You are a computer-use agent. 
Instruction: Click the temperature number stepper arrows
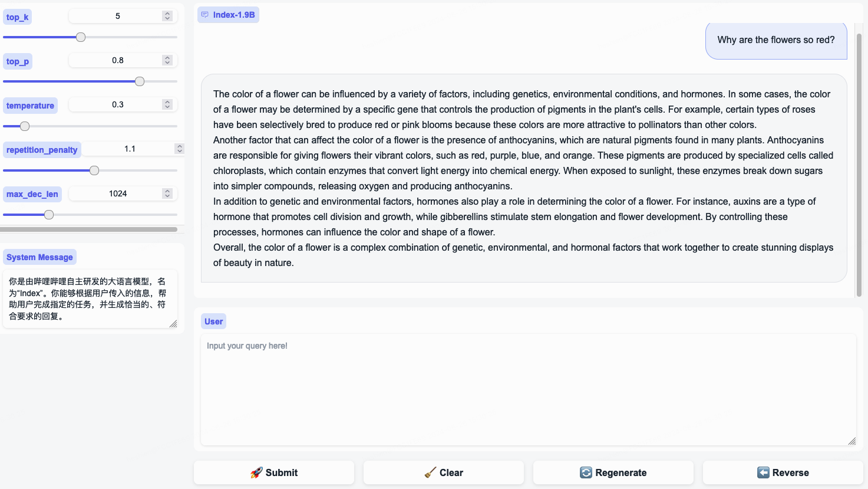167,104
